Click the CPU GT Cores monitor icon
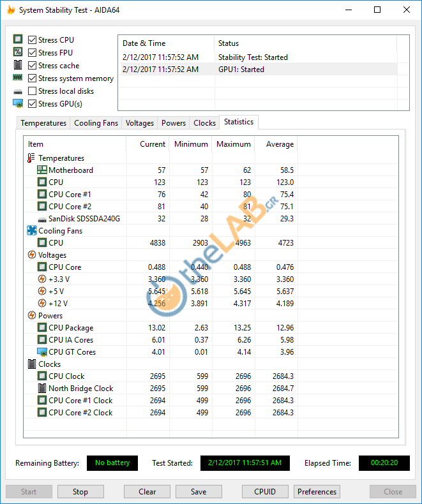 (x=41, y=352)
